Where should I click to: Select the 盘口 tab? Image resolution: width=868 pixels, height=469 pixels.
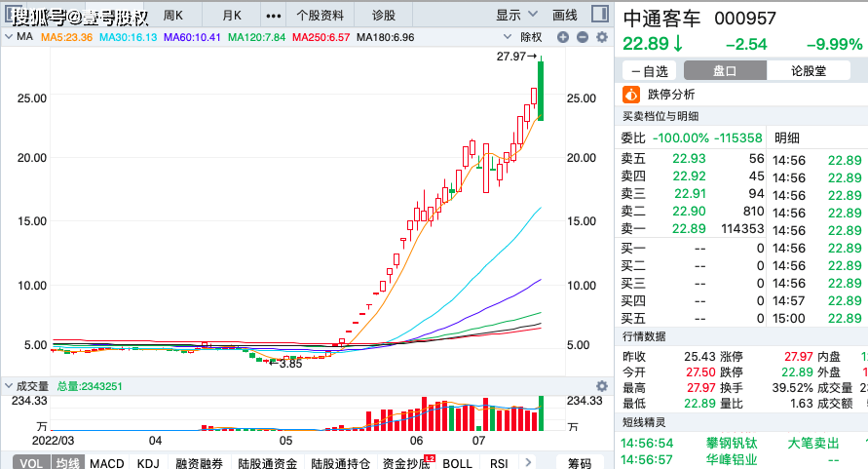pos(725,71)
